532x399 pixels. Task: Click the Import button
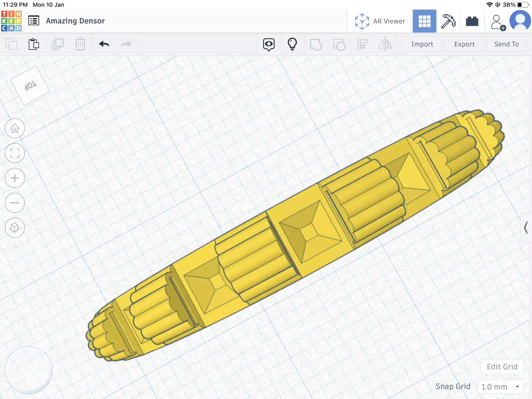(422, 44)
